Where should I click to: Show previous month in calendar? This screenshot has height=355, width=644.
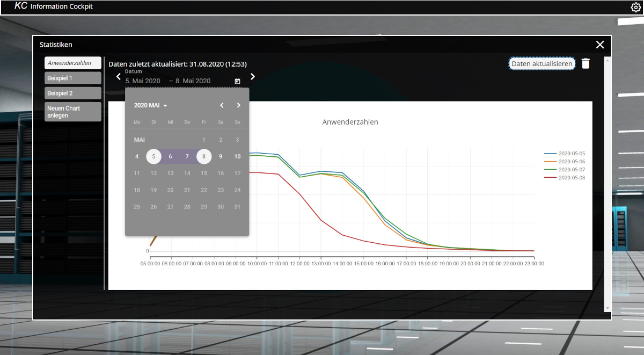222,105
